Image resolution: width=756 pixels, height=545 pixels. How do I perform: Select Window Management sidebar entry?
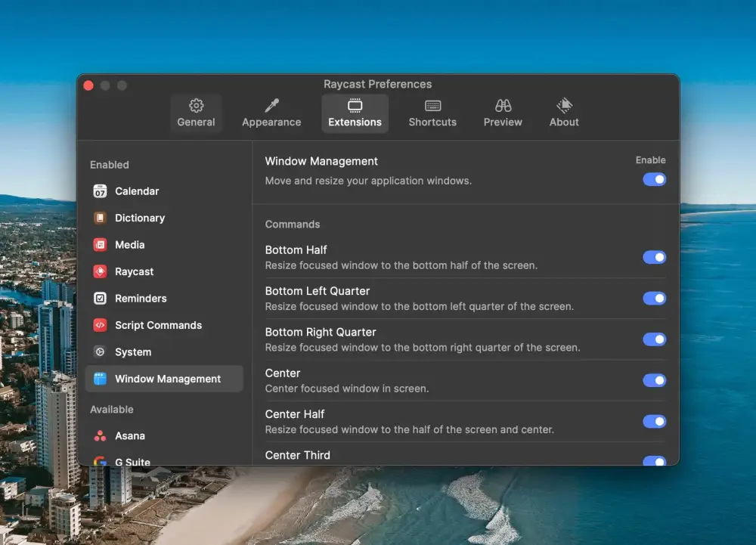pyautogui.click(x=164, y=379)
